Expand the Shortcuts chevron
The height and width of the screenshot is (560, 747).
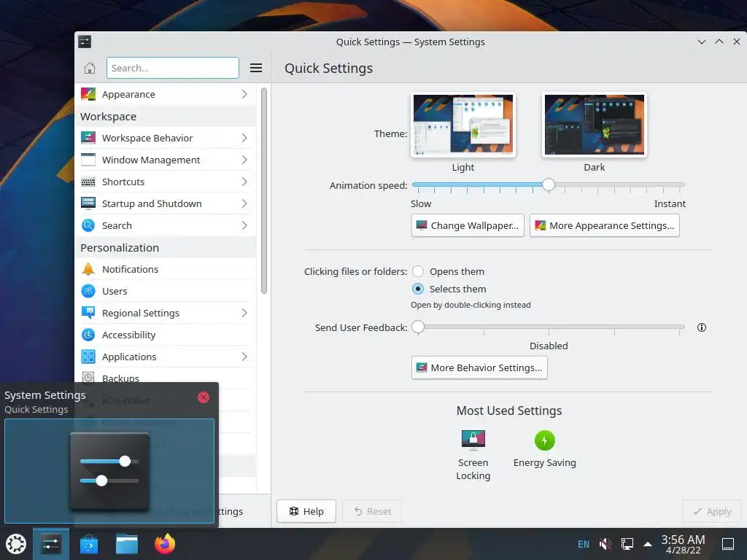pyautogui.click(x=244, y=182)
